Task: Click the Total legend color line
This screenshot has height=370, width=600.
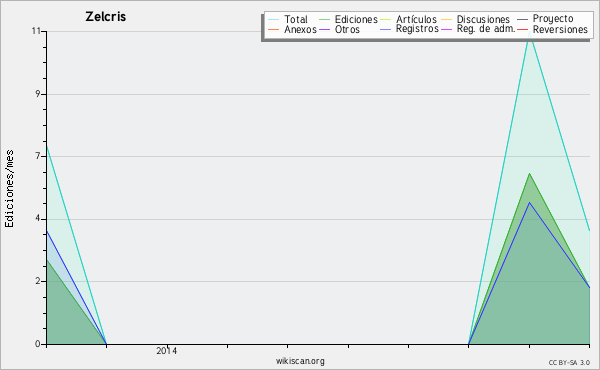Action: coord(274,20)
